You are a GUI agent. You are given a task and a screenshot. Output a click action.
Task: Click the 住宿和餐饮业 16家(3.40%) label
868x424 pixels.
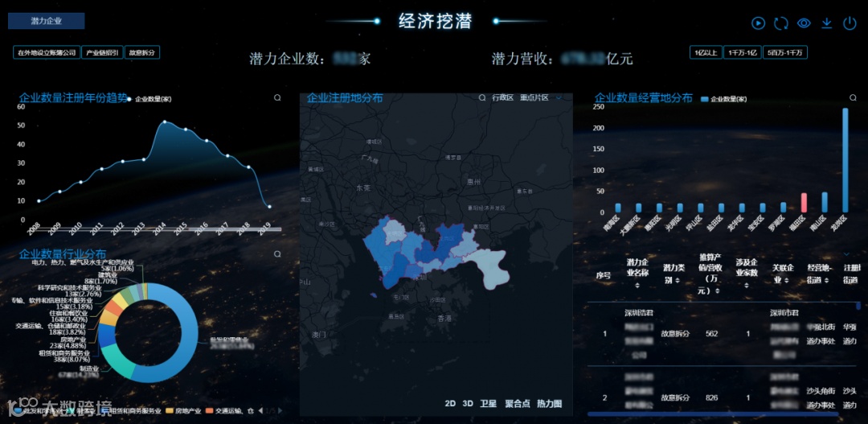pyautogui.click(x=68, y=316)
